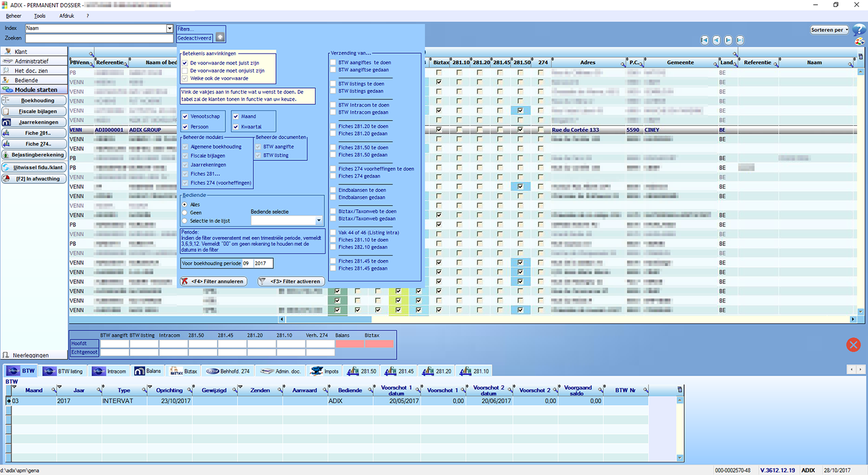Open the Bediende selectie dropdown
This screenshot has width=868, height=475.
(319, 221)
